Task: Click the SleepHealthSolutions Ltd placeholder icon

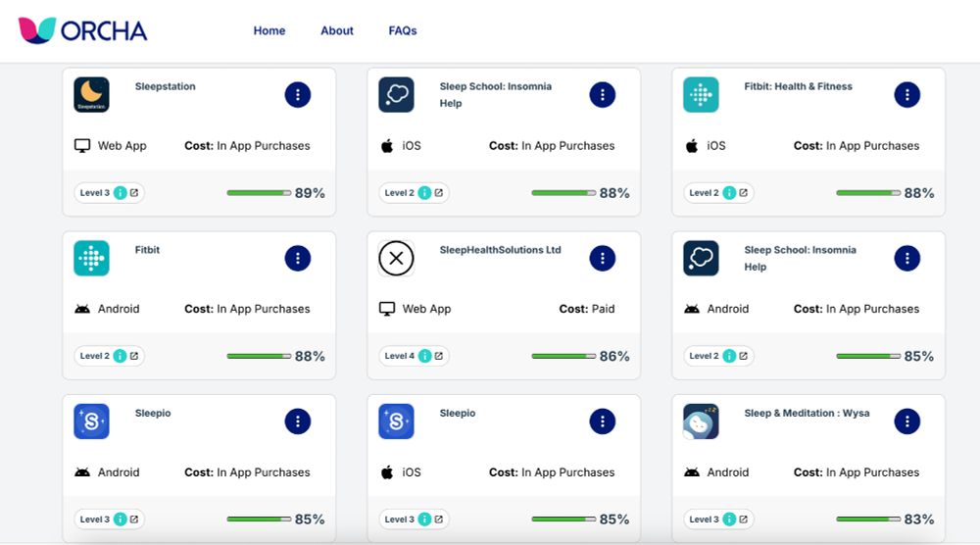Action: pyautogui.click(x=396, y=258)
